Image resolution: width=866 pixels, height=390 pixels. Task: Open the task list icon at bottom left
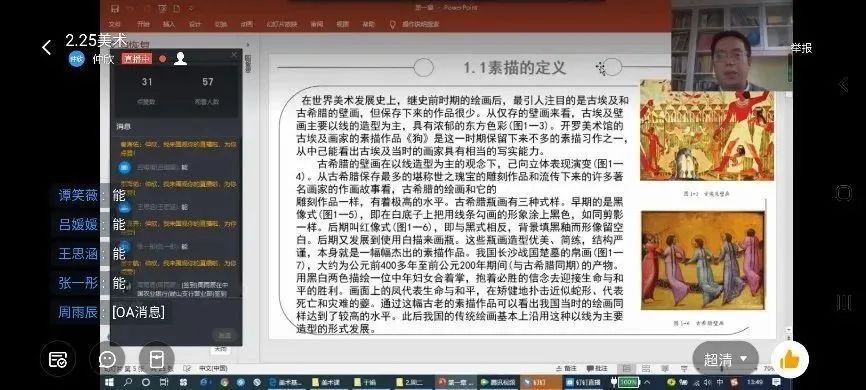tap(57, 360)
